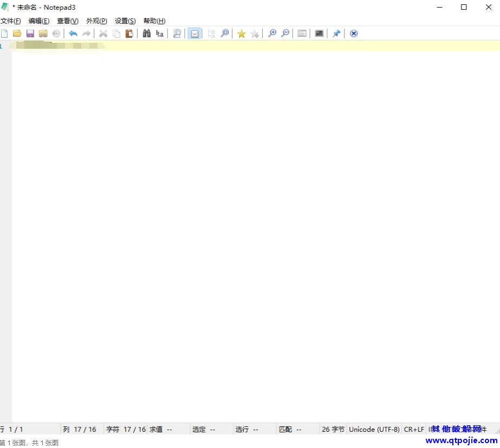The image size is (500, 448).
Task: Zoom in using the magnifier plus icon
Action: pyautogui.click(x=272, y=34)
